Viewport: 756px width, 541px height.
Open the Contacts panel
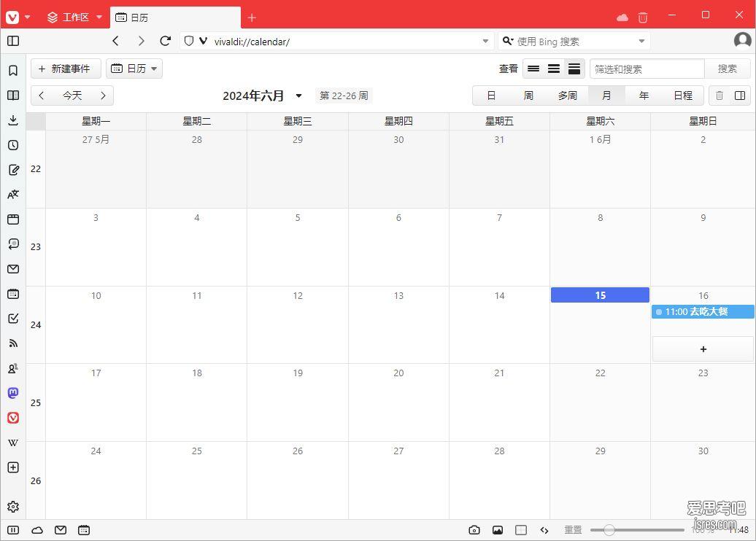[x=13, y=368]
